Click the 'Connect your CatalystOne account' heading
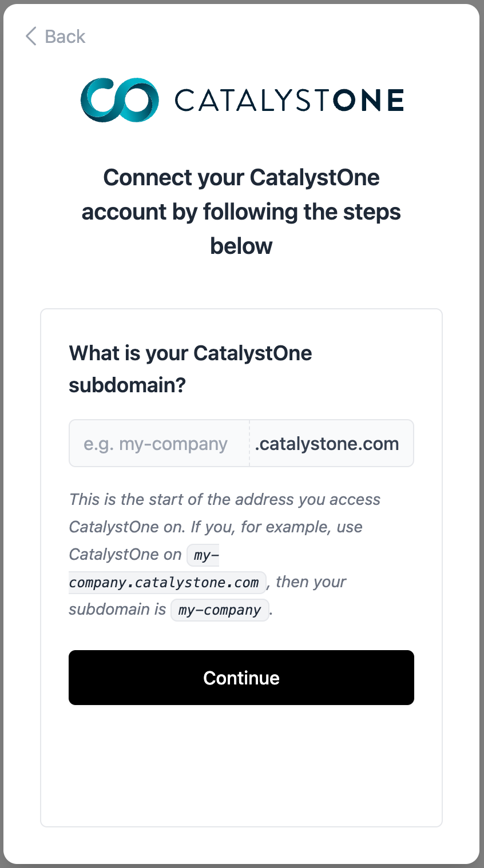484x868 pixels. click(x=241, y=194)
